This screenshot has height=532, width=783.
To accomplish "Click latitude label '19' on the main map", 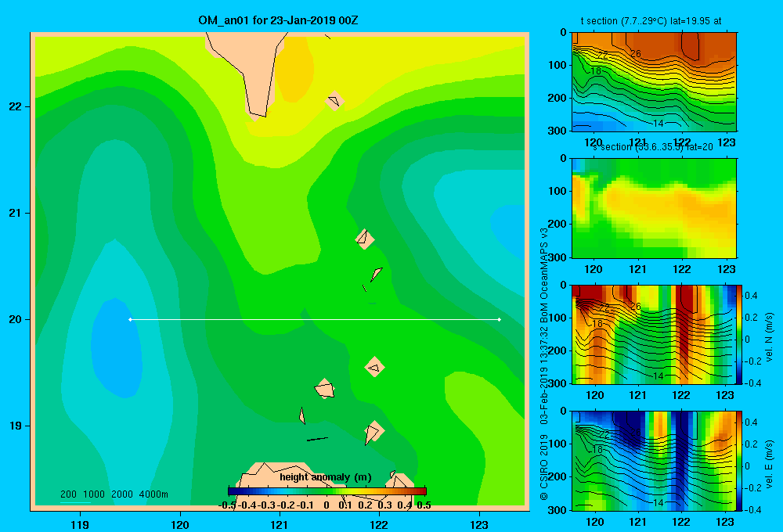I will [16, 426].
